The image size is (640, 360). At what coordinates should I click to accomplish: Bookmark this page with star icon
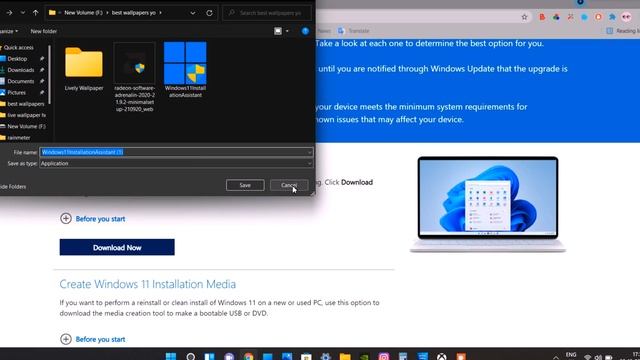(x=524, y=17)
